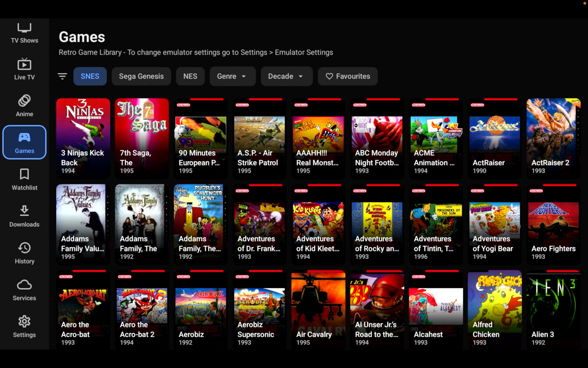The image size is (588, 368).
Task: Choose AAAHH!!! Real Monsters game
Action: point(318,138)
